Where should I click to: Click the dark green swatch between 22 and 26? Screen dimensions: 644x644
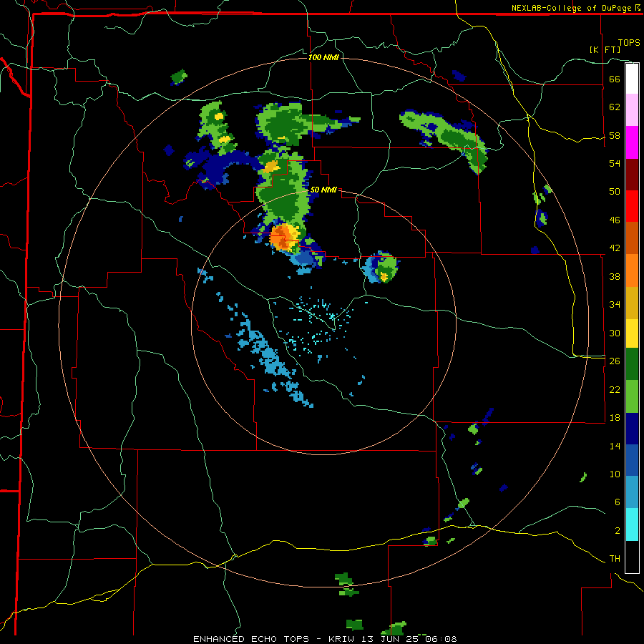[x=632, y=364]
